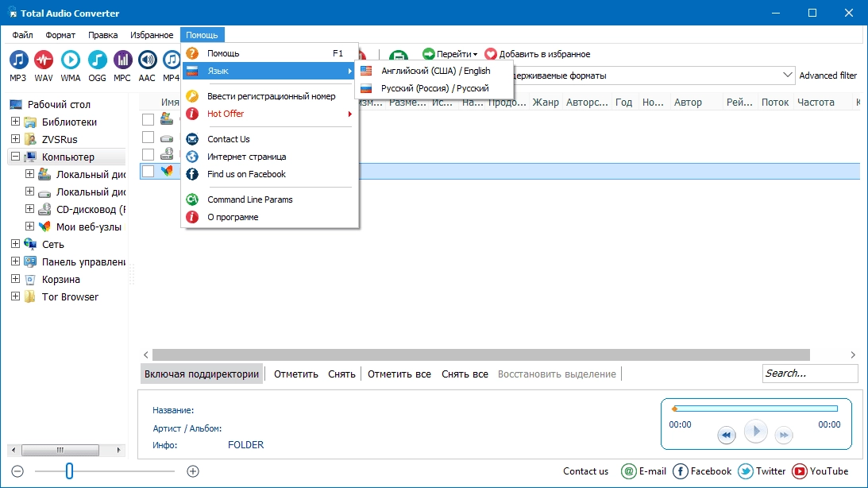Expand the Библиотеки tree node
Screen dimensions: 868x488
(16, 122)
